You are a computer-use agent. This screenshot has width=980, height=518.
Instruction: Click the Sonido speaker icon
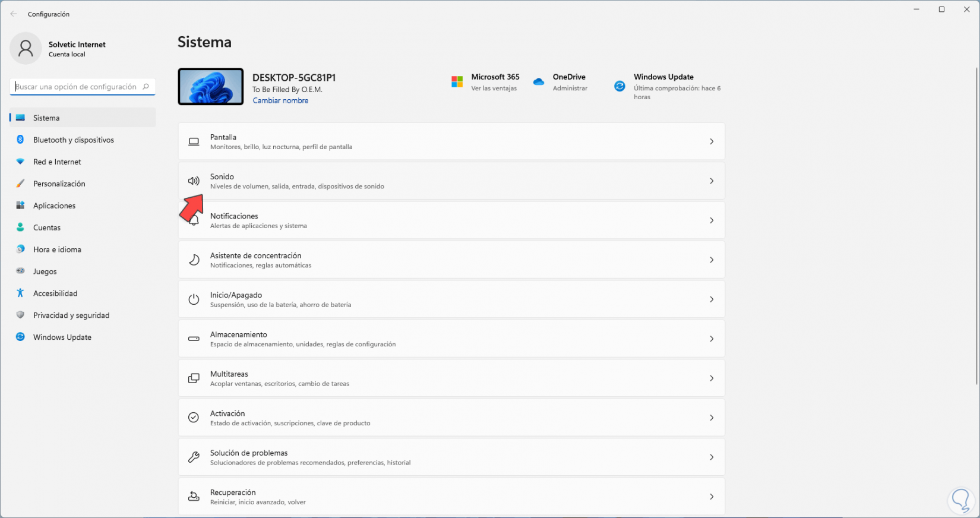[194, 181]
